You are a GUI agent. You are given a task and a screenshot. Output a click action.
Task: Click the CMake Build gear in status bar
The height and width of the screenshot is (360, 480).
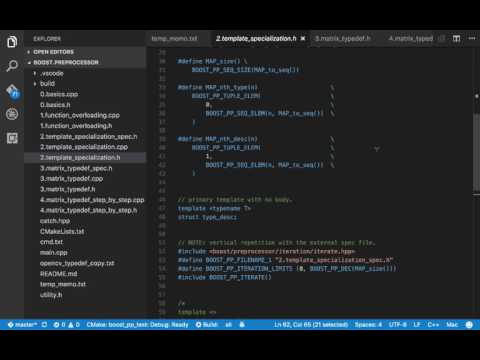[206, 324]
